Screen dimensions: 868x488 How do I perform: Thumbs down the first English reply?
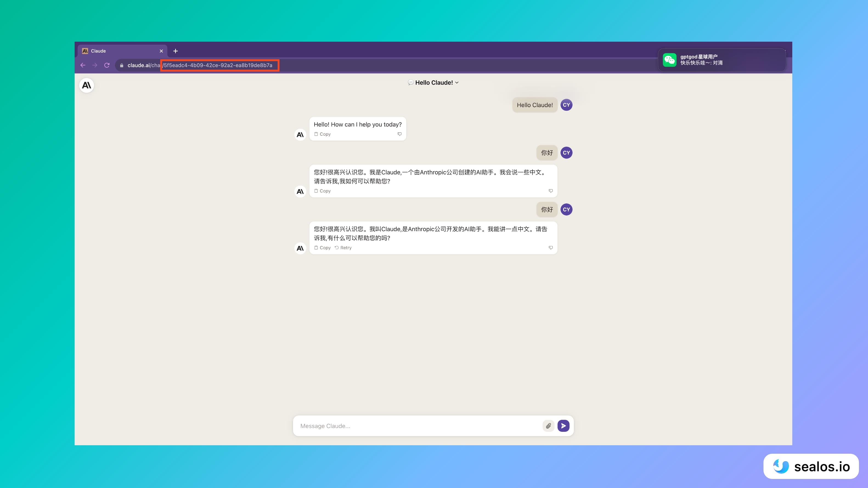point(399,134)
